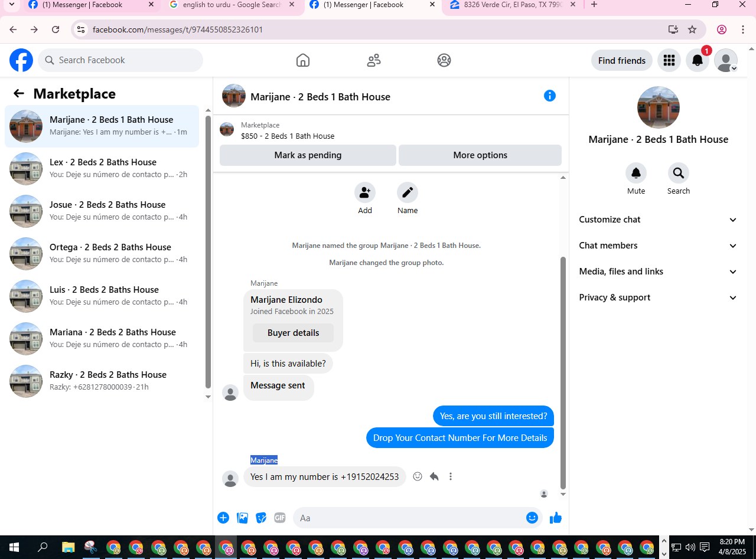Screen dimensions: 756x559
Task: Open the Mariana 2 Beds 2 Baths conversation
Action: coord(102,338)
